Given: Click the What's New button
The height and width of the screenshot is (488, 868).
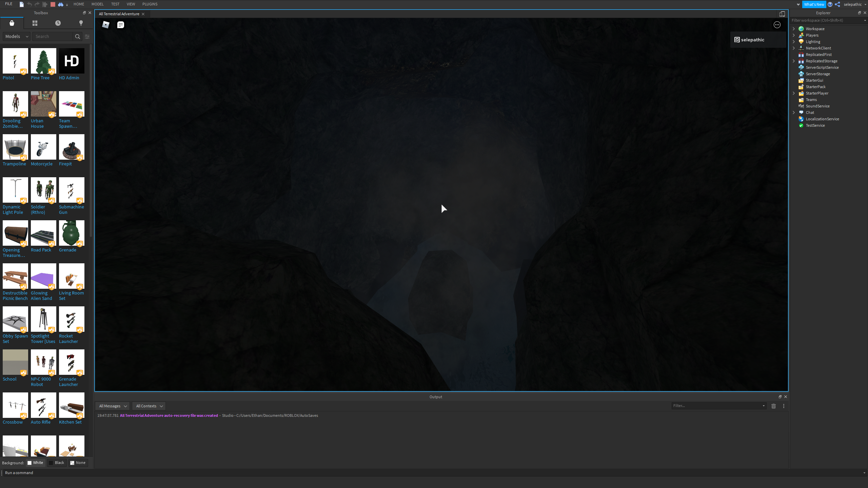Looking at the screenshot, I should pos(814,4).
